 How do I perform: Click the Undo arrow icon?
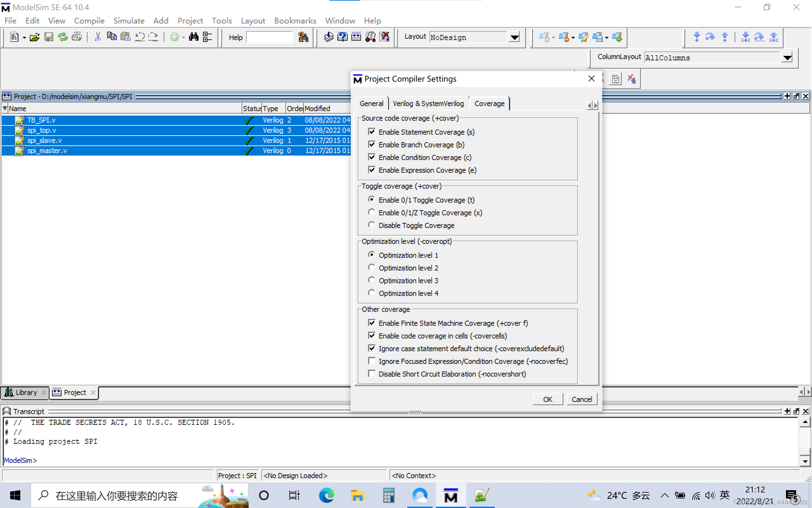pyautogui.click(x=140, y=37)
